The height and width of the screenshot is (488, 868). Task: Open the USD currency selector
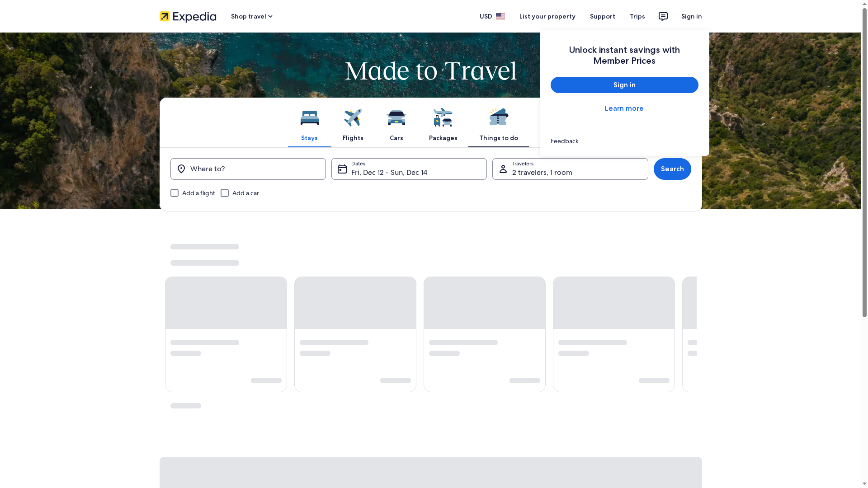pyautogui.click(x=492, y=16)
